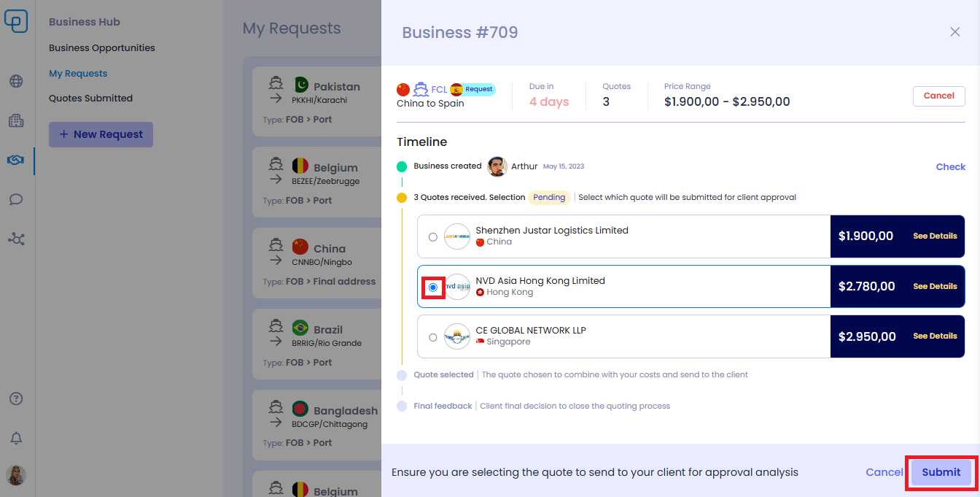980x497 pixels.
Task: Click the green Business created timeline dot
Action: 402,166
